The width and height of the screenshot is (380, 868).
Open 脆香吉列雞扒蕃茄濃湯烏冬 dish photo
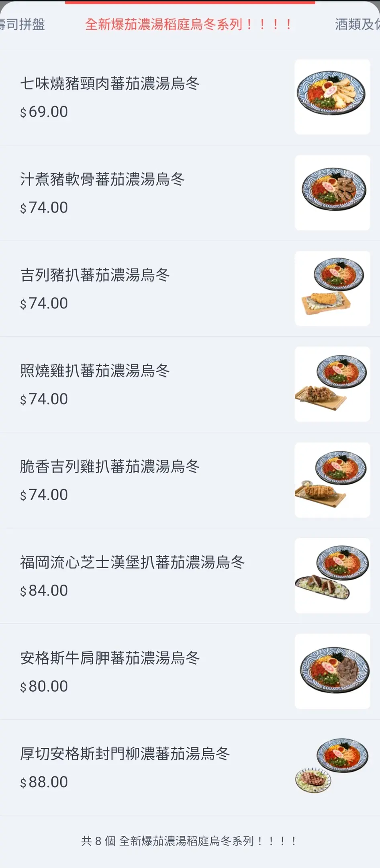[332, 480]
